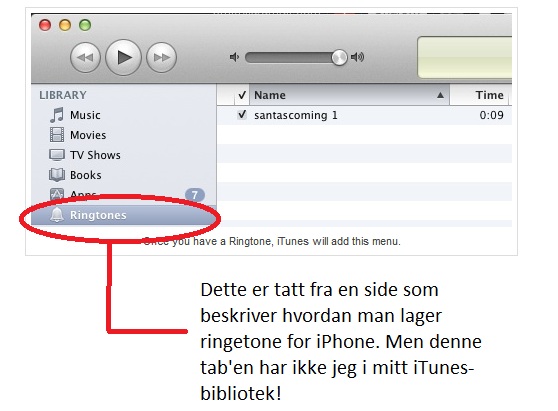Click the Ringtones bell icon
Screen dimensions: 558x411
pos(57,215)
